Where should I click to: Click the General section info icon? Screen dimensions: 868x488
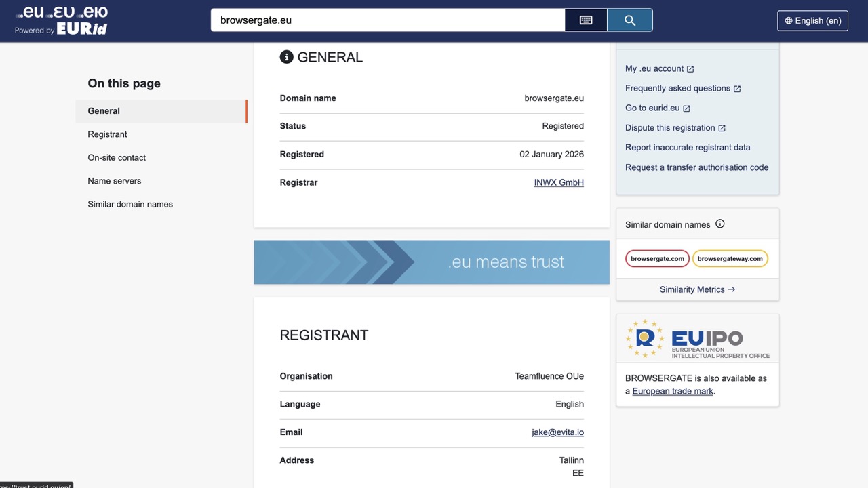tap(286, 57)
